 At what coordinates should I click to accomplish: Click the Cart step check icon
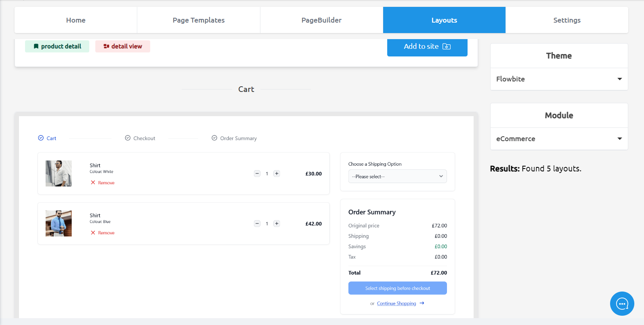click(x=41, y=138)
